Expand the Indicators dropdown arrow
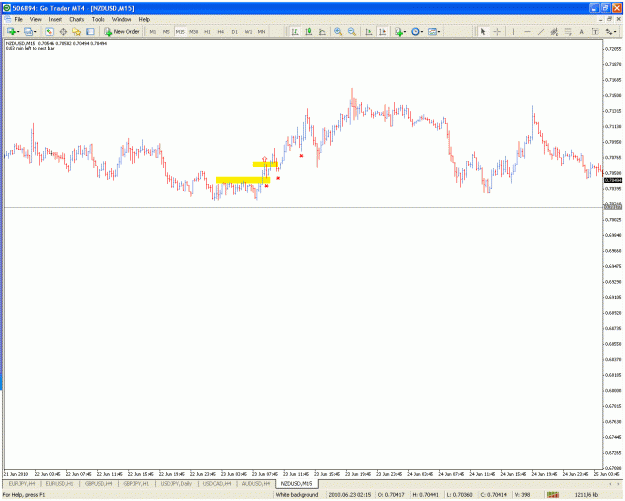 pos(405,31)
